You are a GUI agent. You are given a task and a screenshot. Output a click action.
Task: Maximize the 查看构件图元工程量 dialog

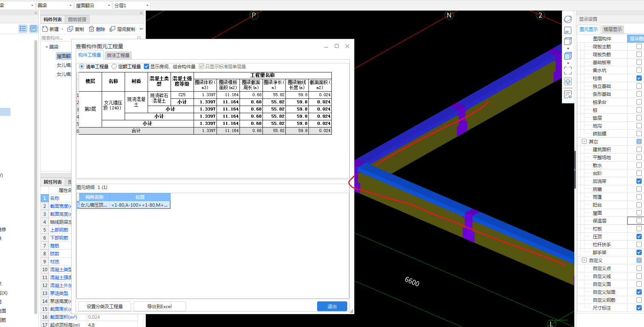tap(337, 46)
